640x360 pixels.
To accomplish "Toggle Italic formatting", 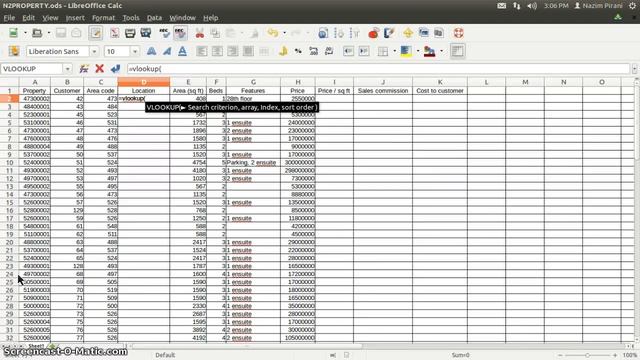I will coord(167,51).
